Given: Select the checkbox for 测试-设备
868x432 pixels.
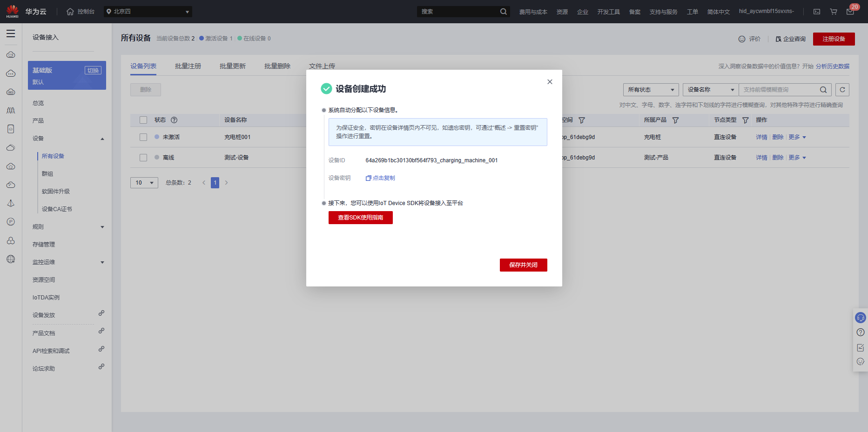Looking at the screenshot, I should [x=143, y=158].
